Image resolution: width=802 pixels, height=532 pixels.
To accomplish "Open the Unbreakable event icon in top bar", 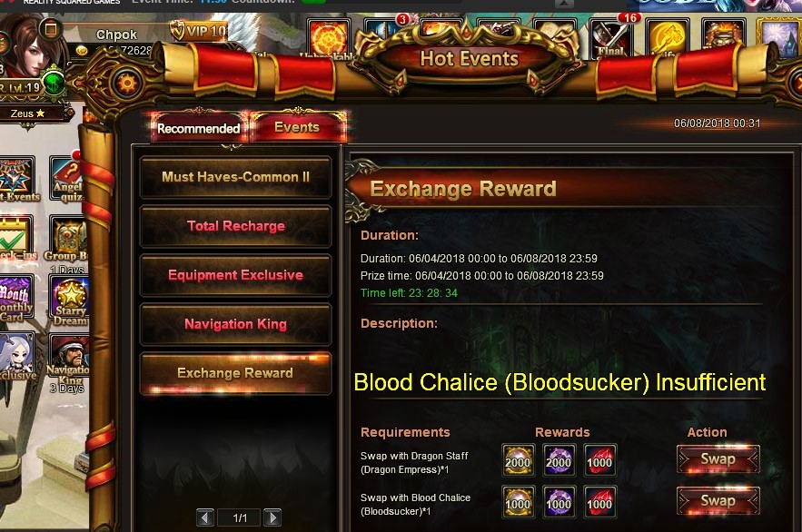I will (x=329, y=38).
